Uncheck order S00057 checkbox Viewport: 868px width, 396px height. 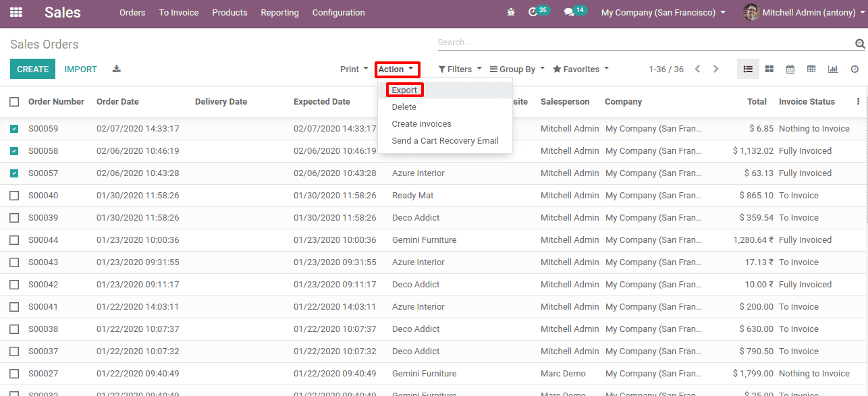(x=14, y=173)
